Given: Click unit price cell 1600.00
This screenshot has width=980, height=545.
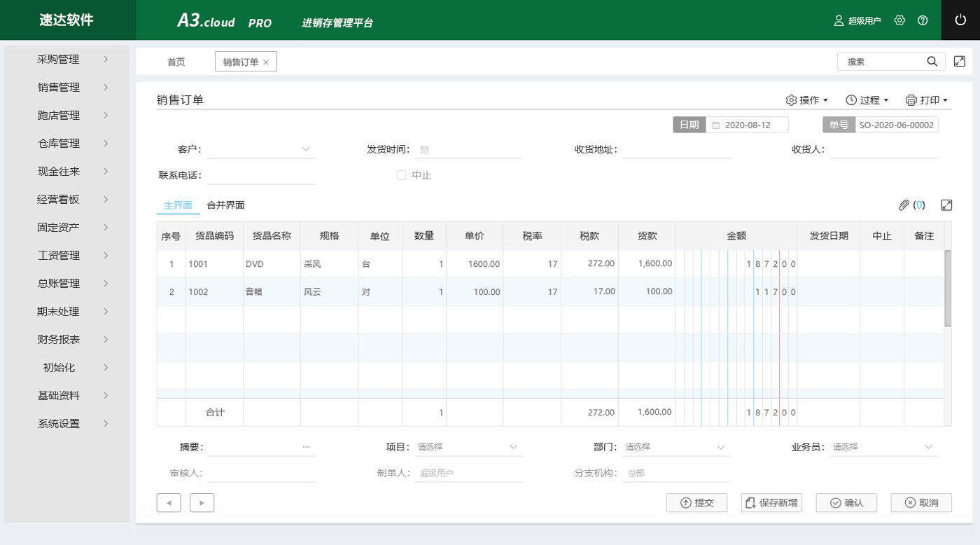Looking at the screenshot, I should tap(475, 264).
